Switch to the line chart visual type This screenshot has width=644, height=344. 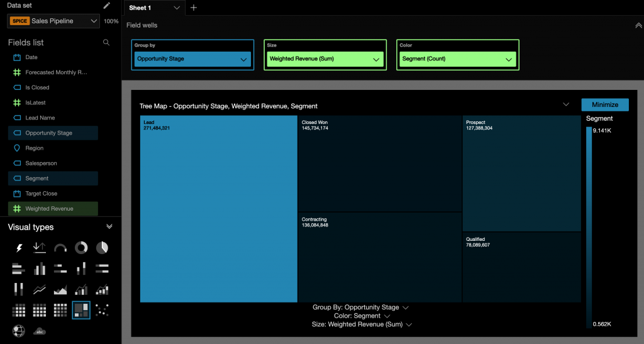(x=40, y=290)
